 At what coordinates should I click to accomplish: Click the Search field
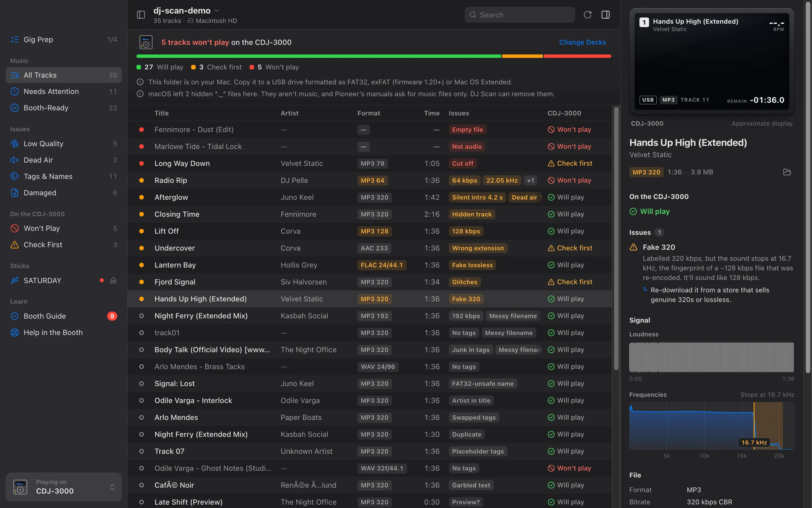[519, 15]
